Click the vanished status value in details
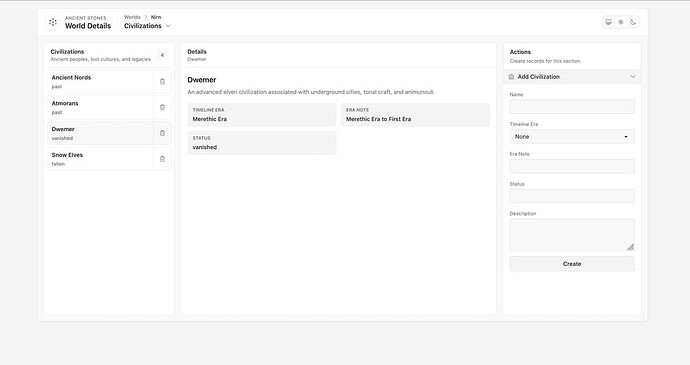Image resolution: width=690 pixels, height=365 pixels. 205,147
